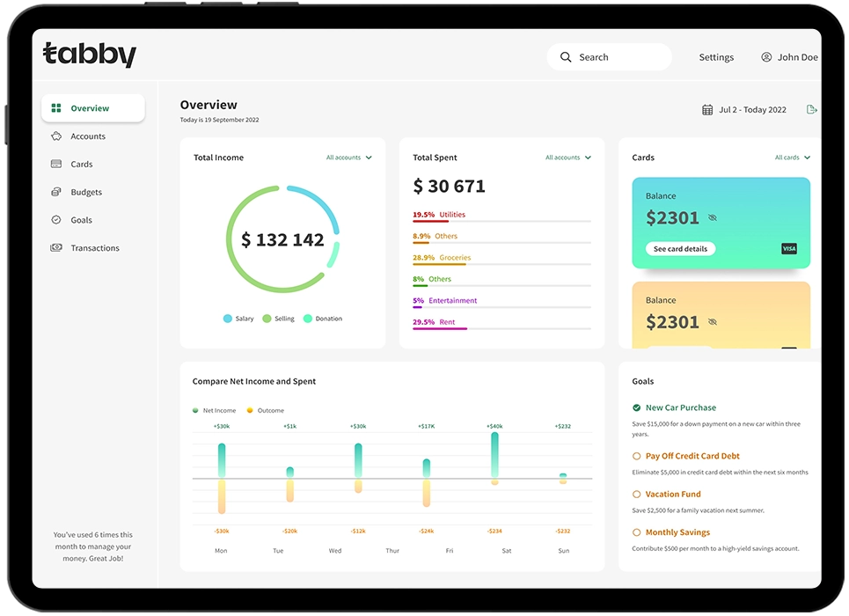Click the calendar icon beside date range
The height and width of the screenshot is (616, 849).
coord(707,110)
